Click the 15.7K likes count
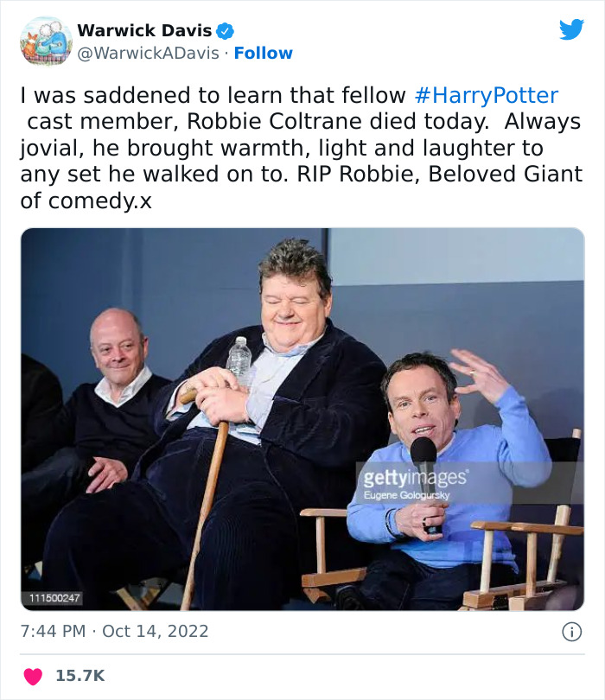 coord(80,676)
